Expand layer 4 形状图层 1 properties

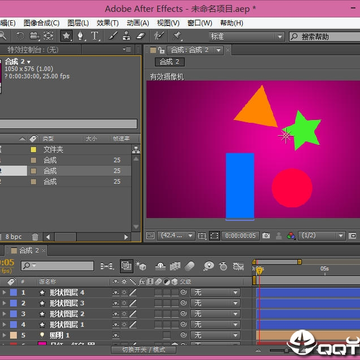(4, 324)
